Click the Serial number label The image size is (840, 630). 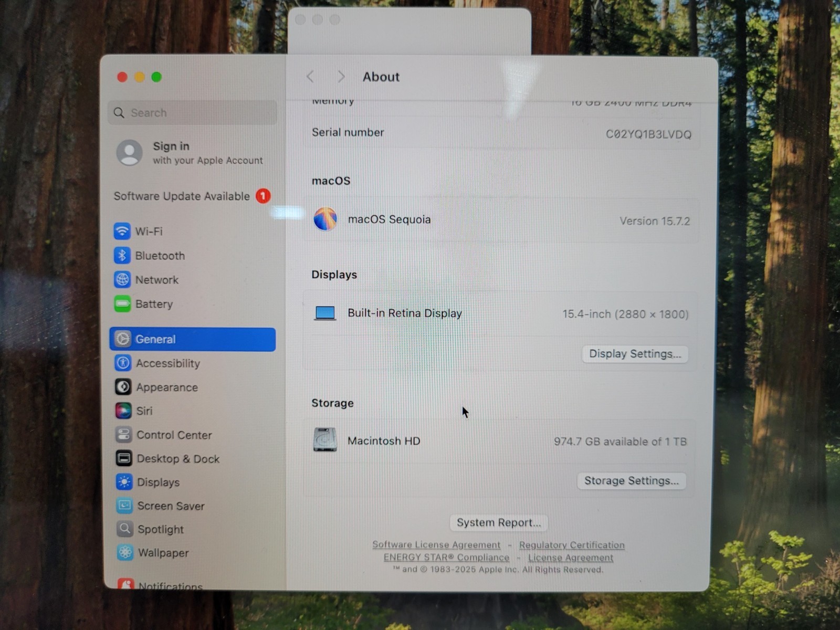(348, 132)
